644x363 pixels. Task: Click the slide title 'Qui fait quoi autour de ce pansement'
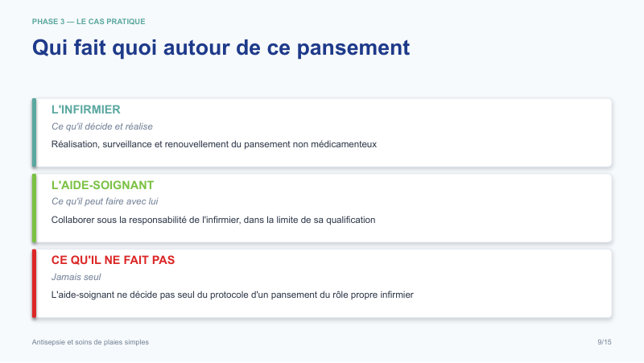pos(221,48)
